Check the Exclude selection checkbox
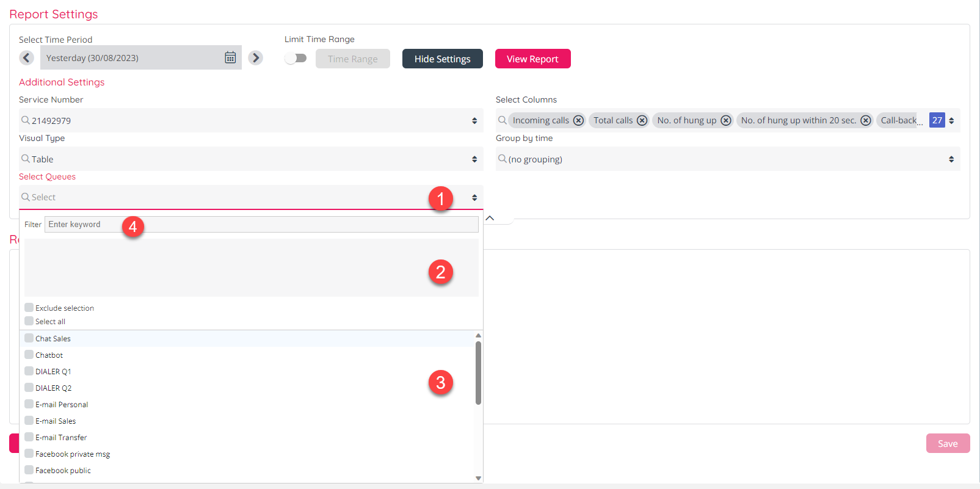The width and height of the screenshot is (980, 489). (29, 308)
